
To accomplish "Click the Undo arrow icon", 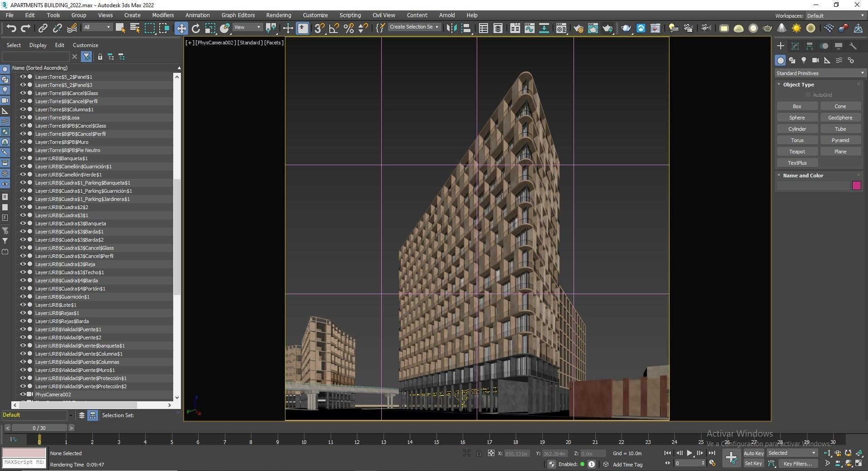I will 11,28.
